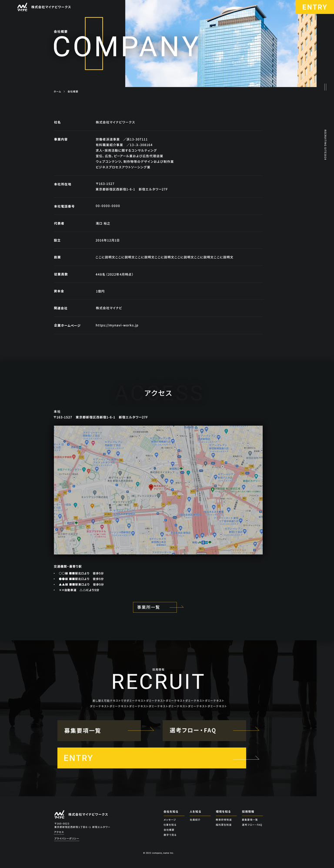
Task: Click the phone number 00-0000-0000
Action: click(108, 206)
